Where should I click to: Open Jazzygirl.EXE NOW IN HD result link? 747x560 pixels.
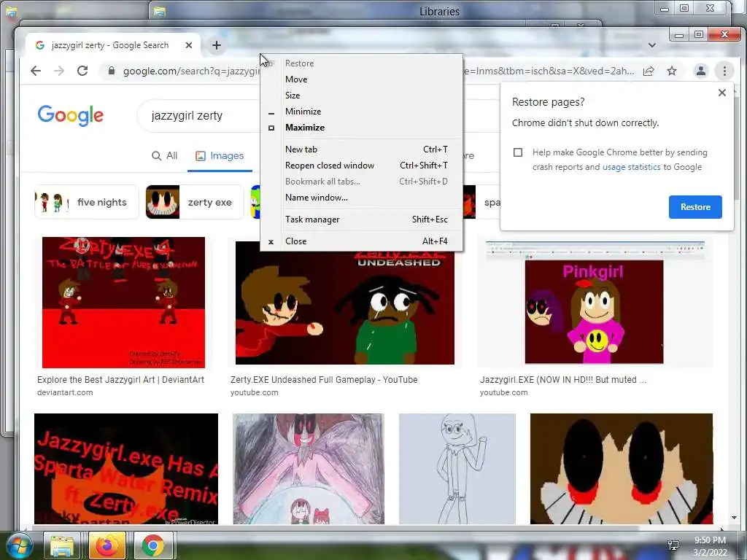click(x=563, y=380)
